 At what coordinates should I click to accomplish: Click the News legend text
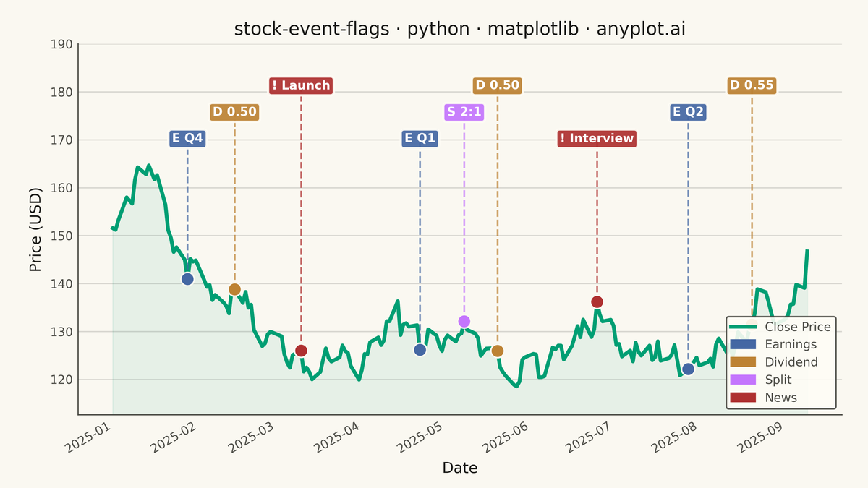[x=781, y=398]
